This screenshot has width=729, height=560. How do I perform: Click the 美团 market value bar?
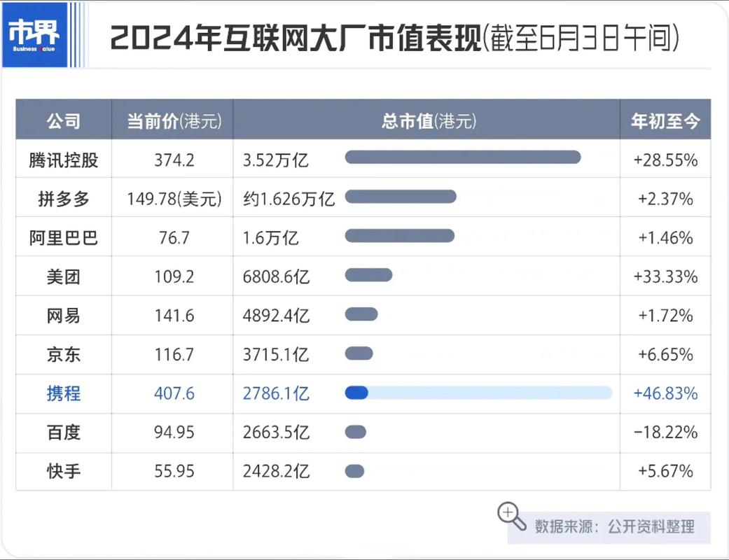click(x=368, y=275)
